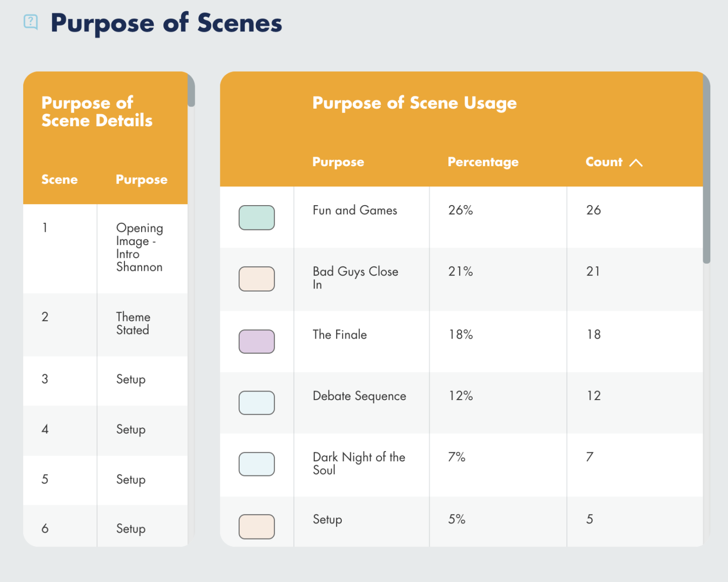Select the Bad Guys Close In swatch
The width and height of the screenshot is (728, 582).
[x=257, y=279]
